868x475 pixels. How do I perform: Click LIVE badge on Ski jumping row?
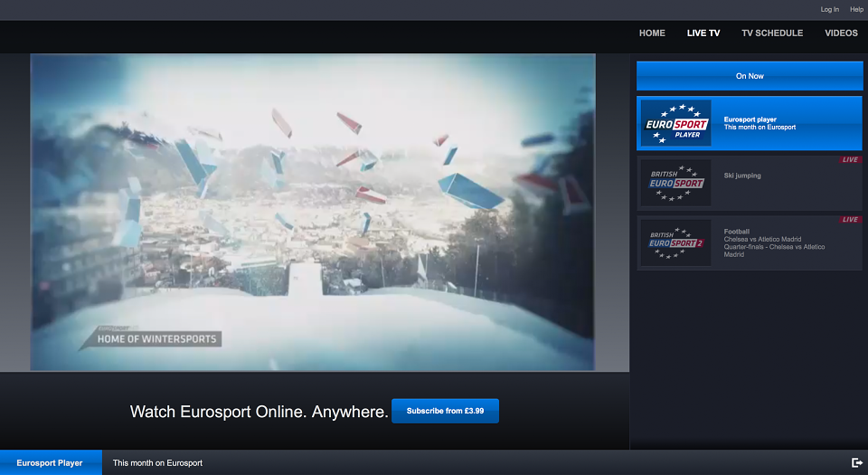tap(850, 159)
